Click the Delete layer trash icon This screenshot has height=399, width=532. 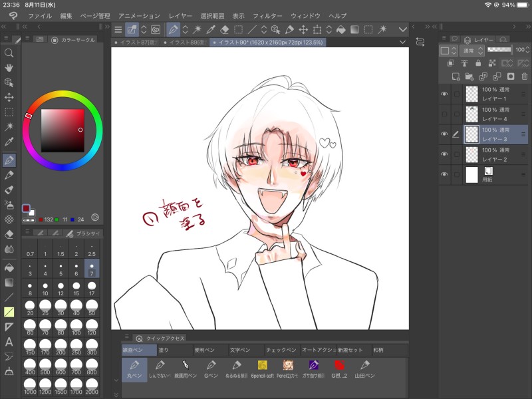click(525, 76)
